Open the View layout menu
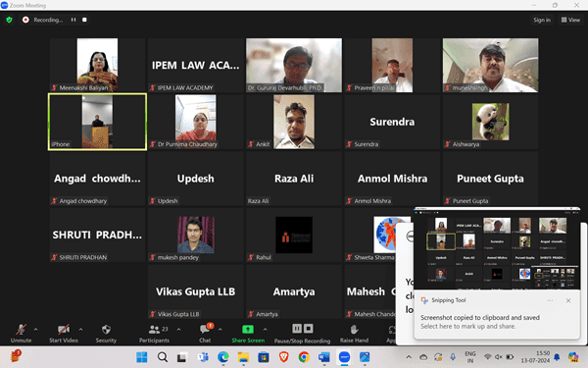The image size is (588, 368). [570, 20]
